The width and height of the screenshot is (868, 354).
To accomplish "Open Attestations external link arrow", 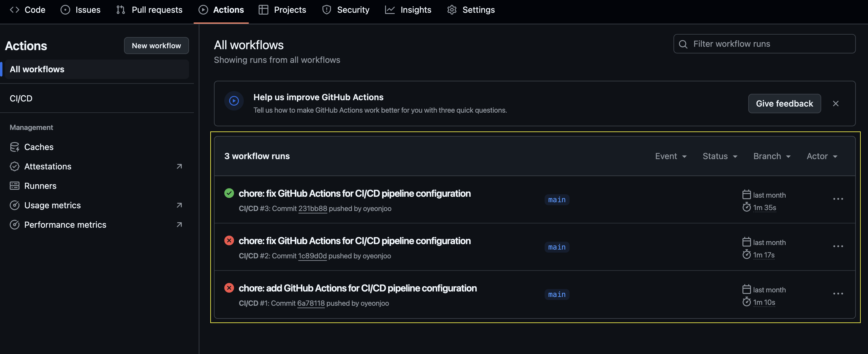I will pyautogui.click(x=179, y=166).
